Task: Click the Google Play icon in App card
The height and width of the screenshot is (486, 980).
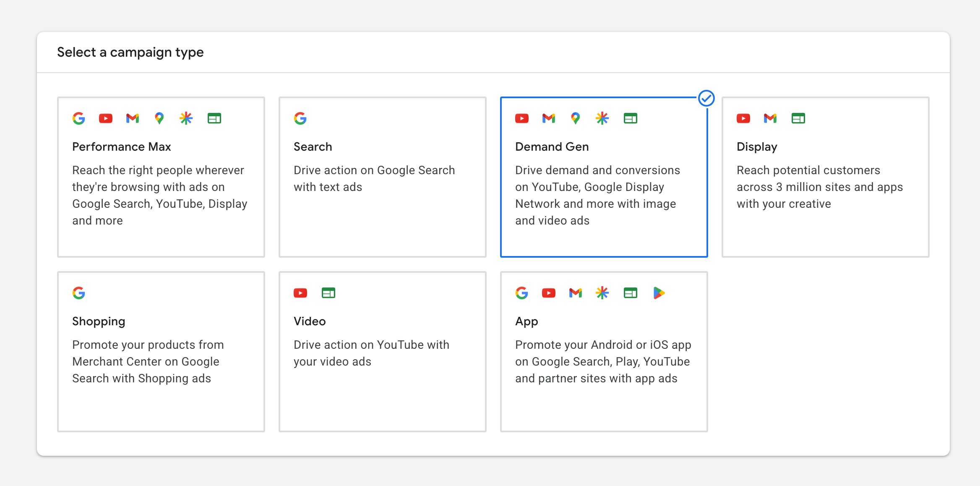Action: tap(659, 293)
